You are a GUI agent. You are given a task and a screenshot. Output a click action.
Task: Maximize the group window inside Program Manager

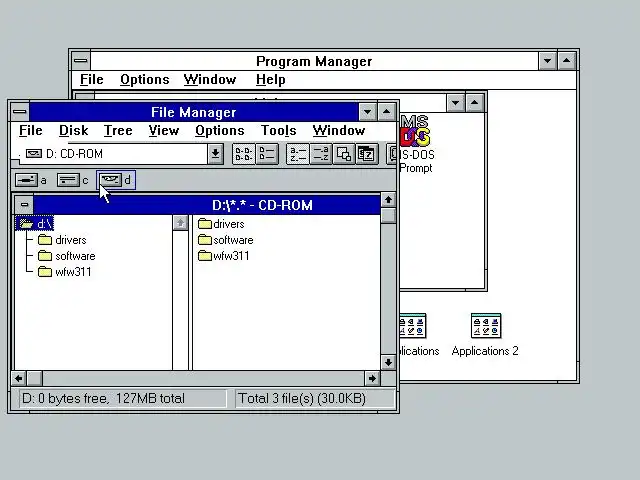click(474, 103)
